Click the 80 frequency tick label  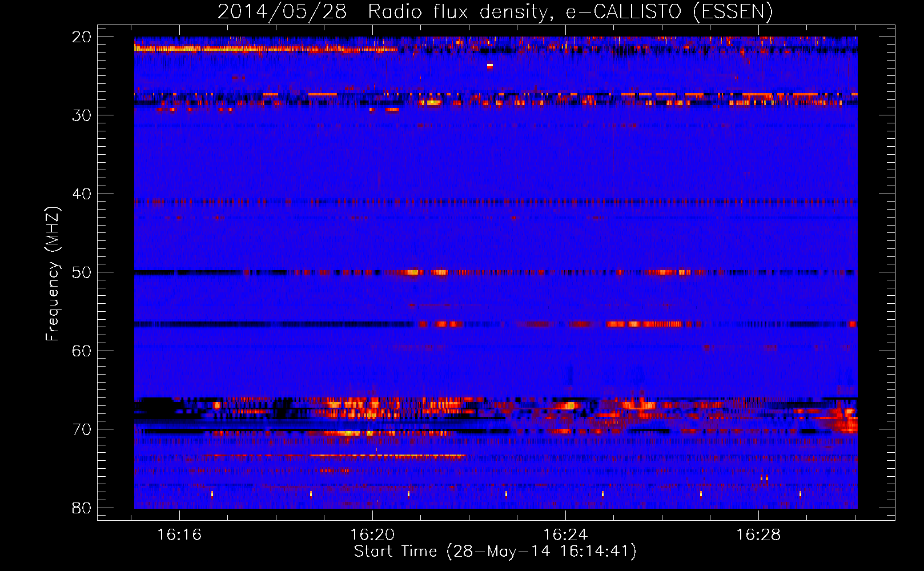point(82,508)
